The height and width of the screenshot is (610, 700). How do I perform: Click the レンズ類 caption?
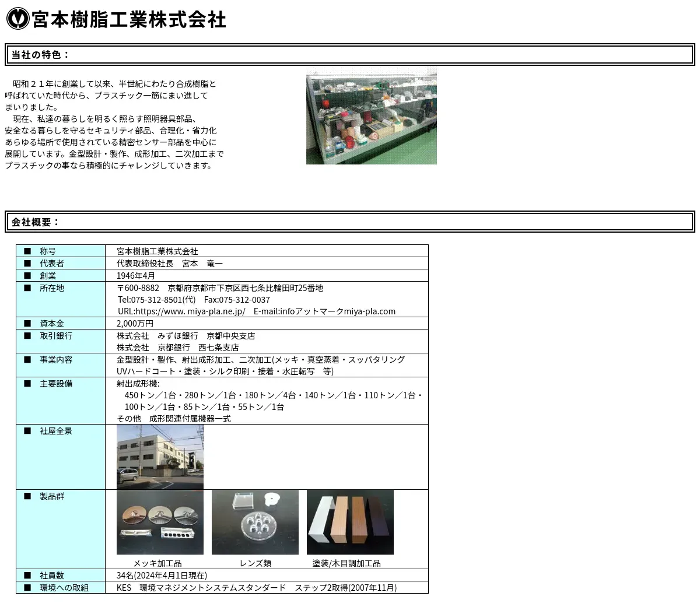255,563
